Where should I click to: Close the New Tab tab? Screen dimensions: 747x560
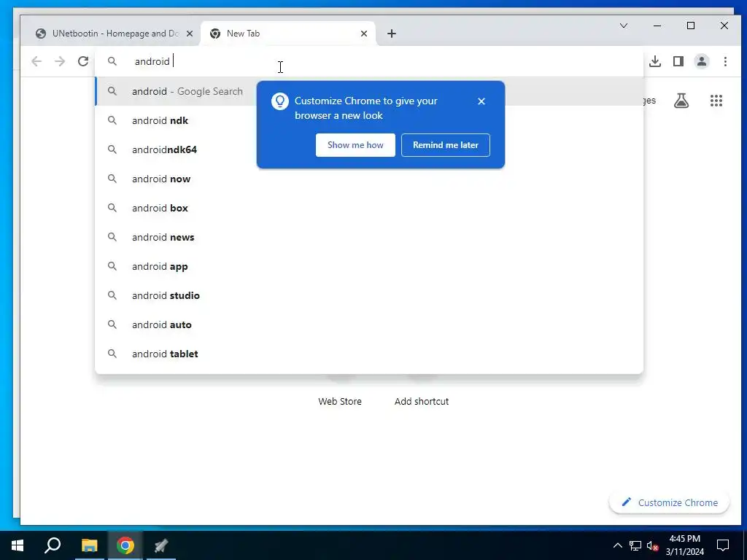pos(364,34)
